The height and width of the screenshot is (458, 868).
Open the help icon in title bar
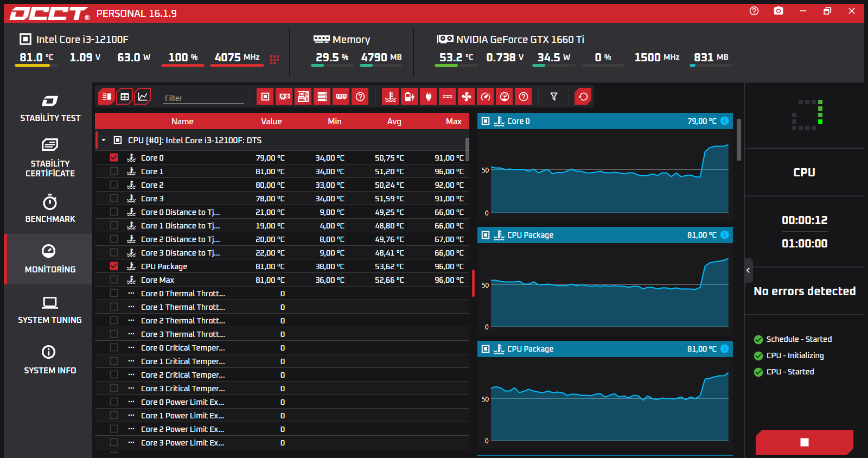tap(754, 11)
